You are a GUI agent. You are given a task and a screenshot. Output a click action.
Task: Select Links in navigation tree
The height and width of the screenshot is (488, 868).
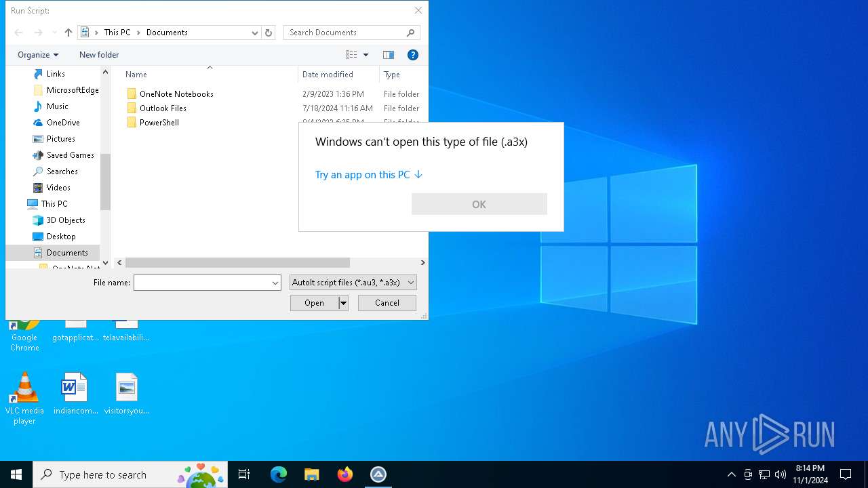[x=56, y=74]
